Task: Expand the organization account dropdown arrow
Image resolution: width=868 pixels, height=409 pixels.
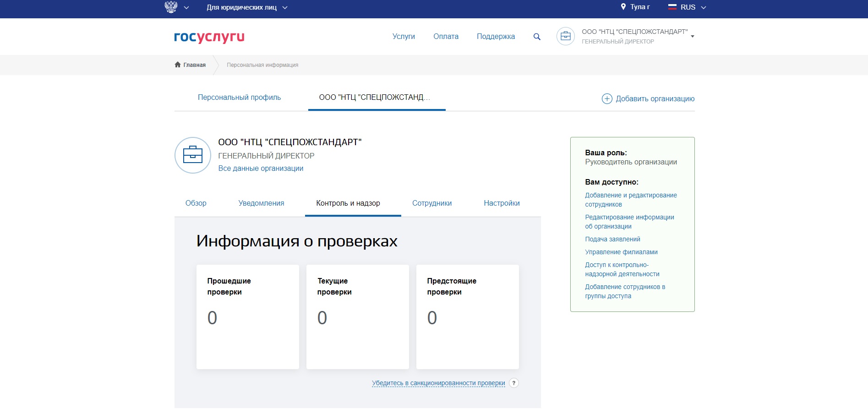Action: [x=693, y=36]
